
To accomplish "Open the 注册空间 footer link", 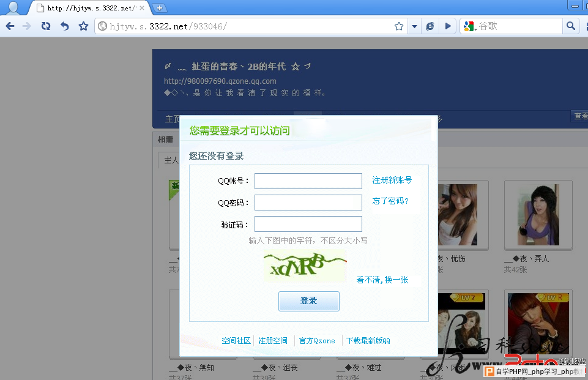I will (x=273, y=341).
